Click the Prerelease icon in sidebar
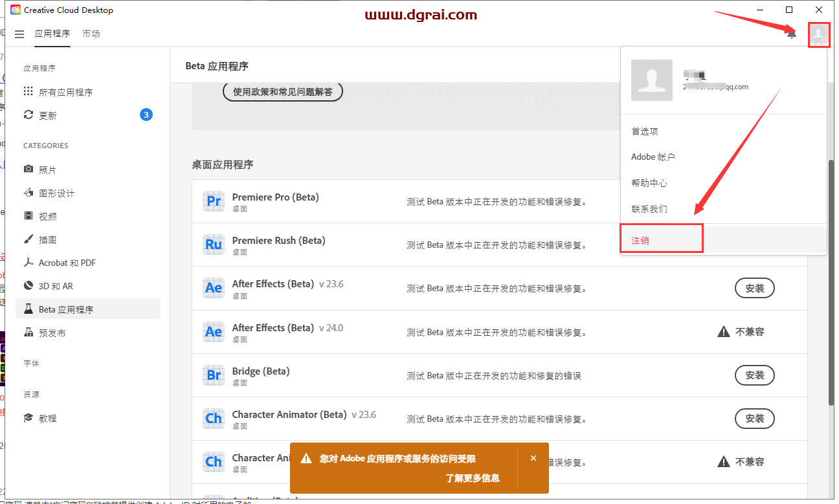The width and height of the screenshot is (839, 504). [x=28, y=332]
